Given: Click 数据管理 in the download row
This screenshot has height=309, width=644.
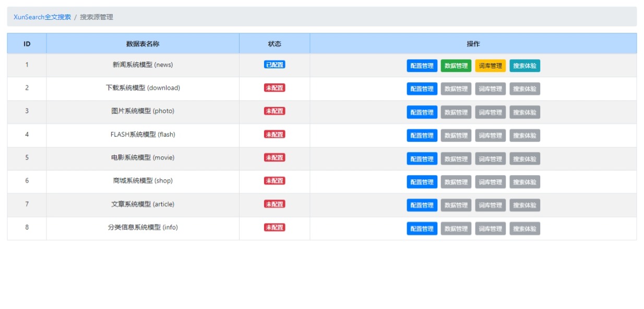Looking at the screenshot, I should point(456,89).
